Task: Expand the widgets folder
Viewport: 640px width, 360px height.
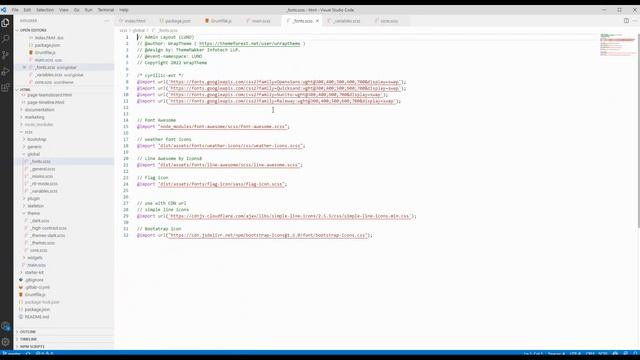Action: coord(35,258)
